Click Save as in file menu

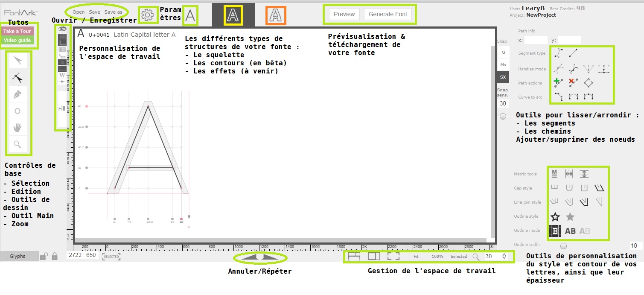pyautogui.click(x=114, y=12)
